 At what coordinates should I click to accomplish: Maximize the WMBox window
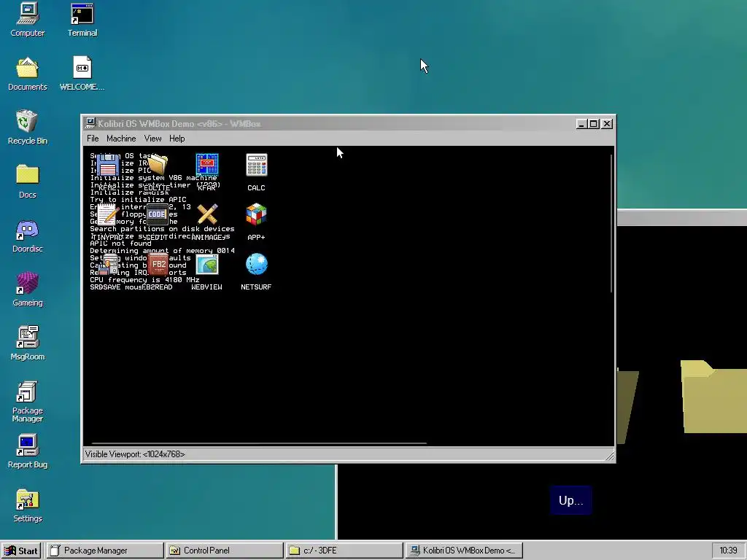(593, 124)
